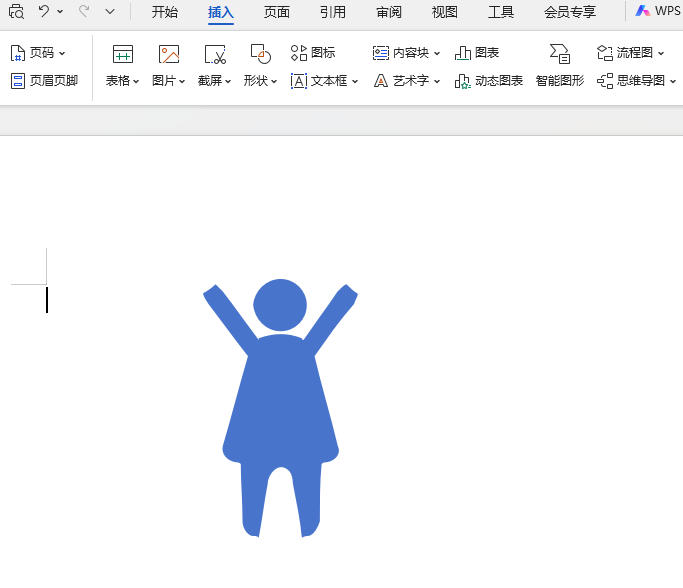Open the Word Art (艺术字) dropdown
683x588 pixels.
tap(437, 81)
